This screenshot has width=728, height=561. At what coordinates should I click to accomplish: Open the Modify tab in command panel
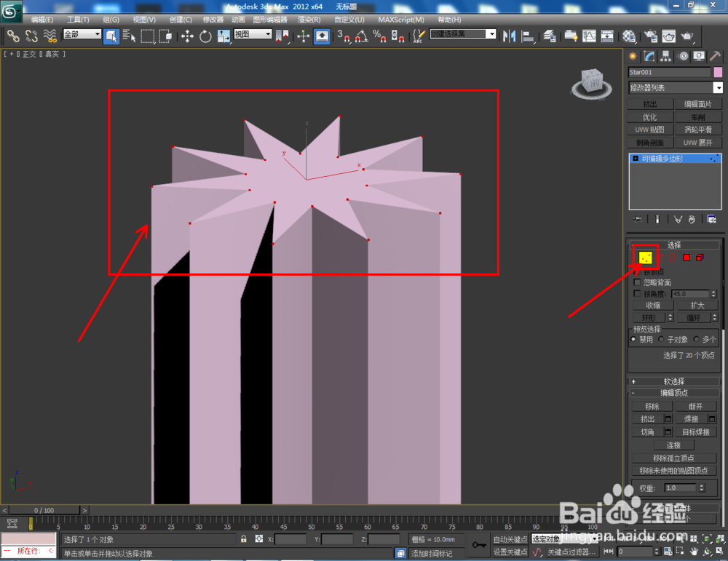(649, 56)
